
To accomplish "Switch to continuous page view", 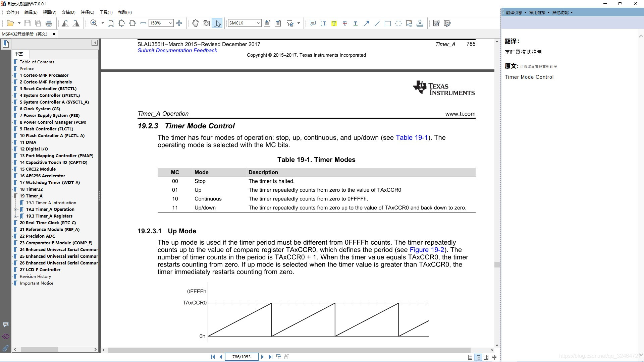I will (478, 357).
